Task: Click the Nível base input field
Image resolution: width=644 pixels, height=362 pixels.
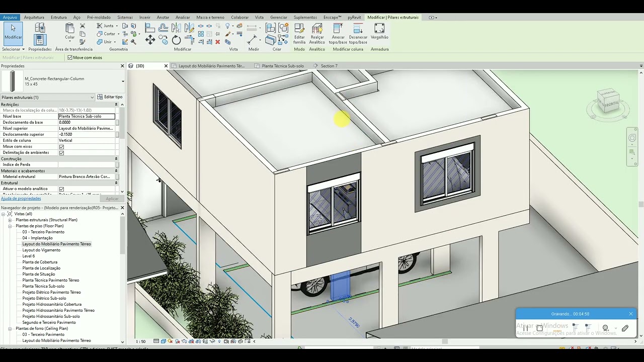Action: pyautogui.click(x=87, y=117)
